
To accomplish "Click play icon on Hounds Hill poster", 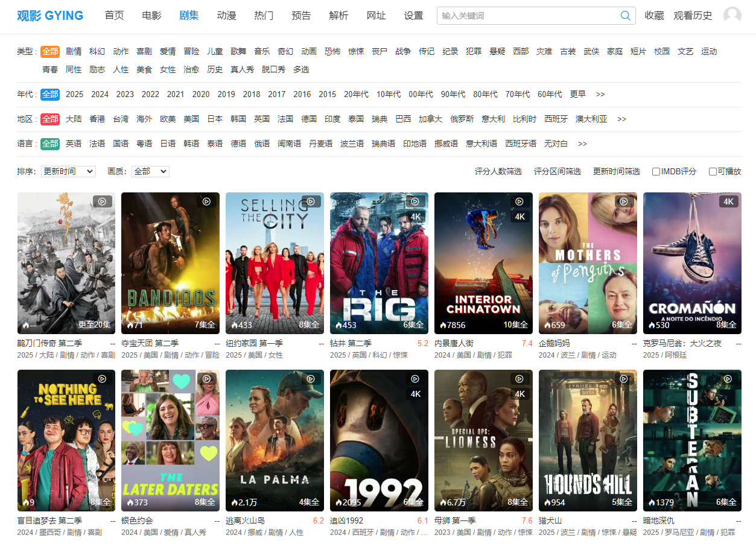I will [624, 379].
